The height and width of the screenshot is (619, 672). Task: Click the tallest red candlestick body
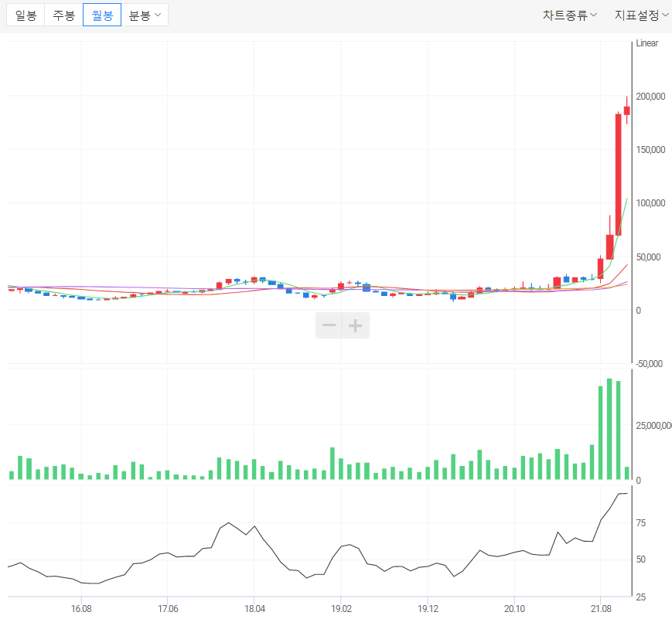[619, 175]
